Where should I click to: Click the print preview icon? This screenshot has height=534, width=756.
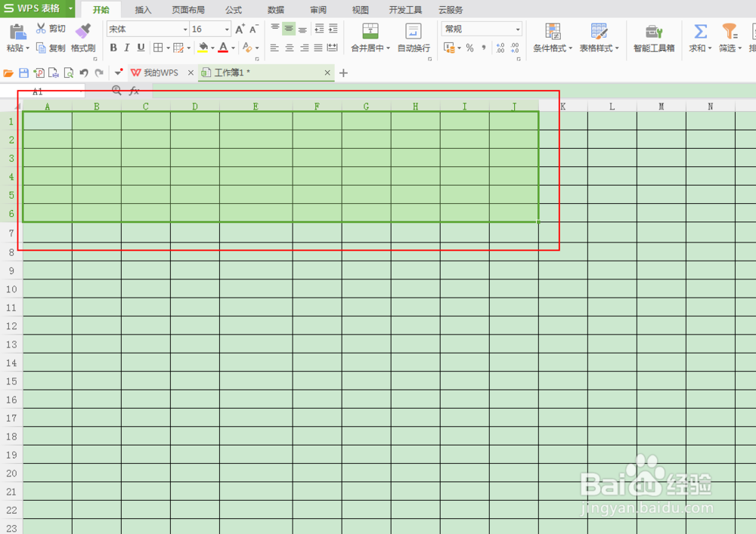click(69, 73)
